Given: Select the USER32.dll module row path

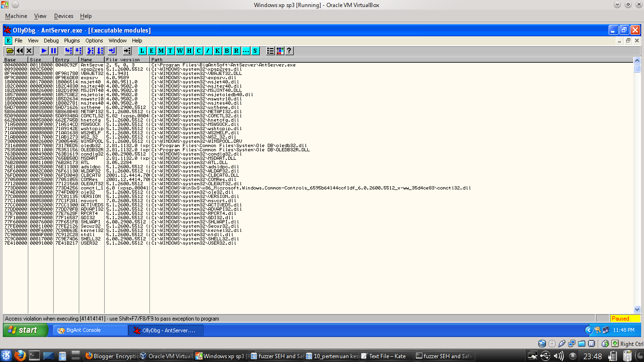Looking at the screenshot, I should (x=194, y=243).
